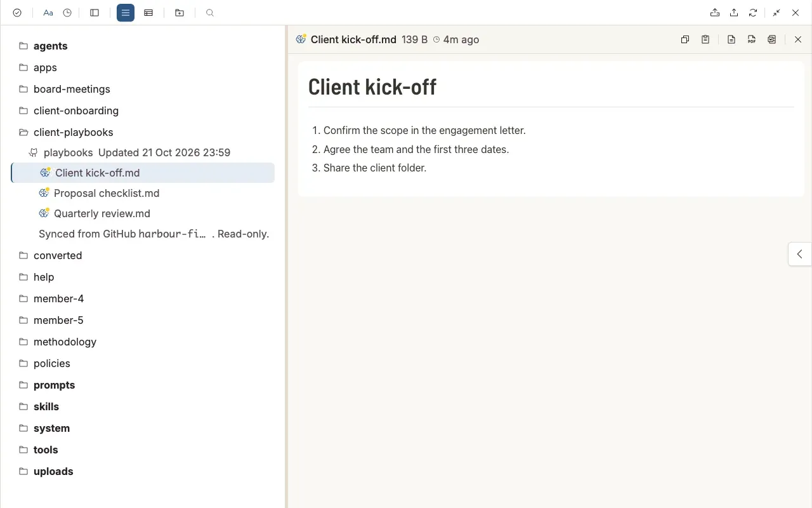Click the '4m ago' modified time
812x508 pixels.
(461, 39)
